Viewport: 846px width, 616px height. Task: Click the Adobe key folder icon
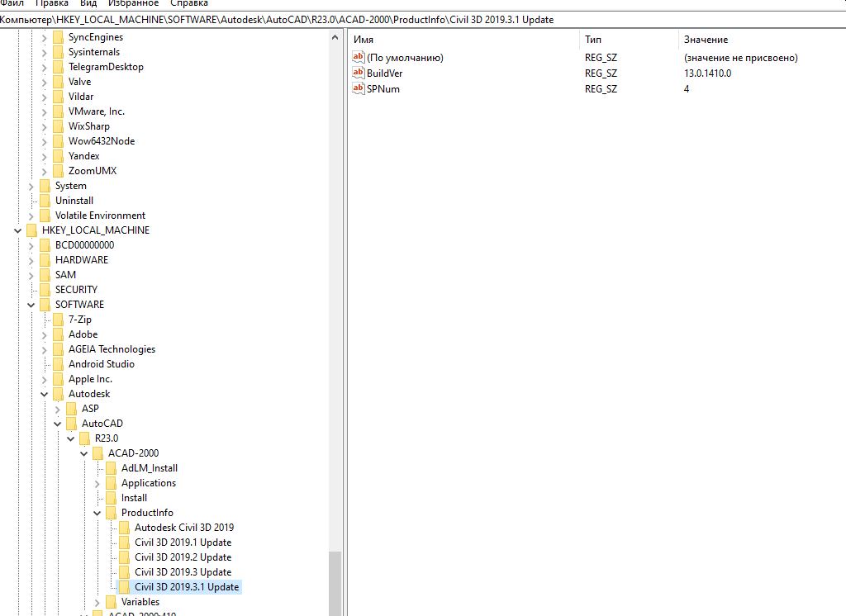point(59,334)
